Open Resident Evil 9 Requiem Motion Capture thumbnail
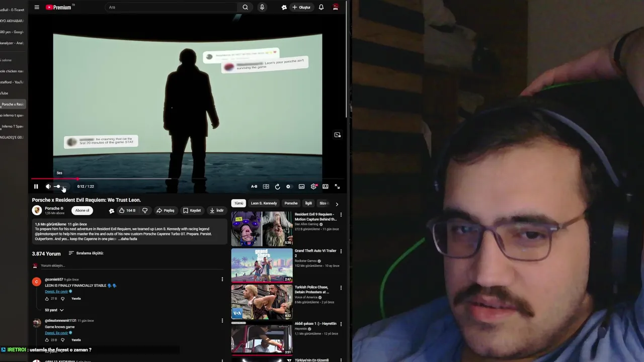The height and width of the screenshot is (362, 644). (262, 228)
